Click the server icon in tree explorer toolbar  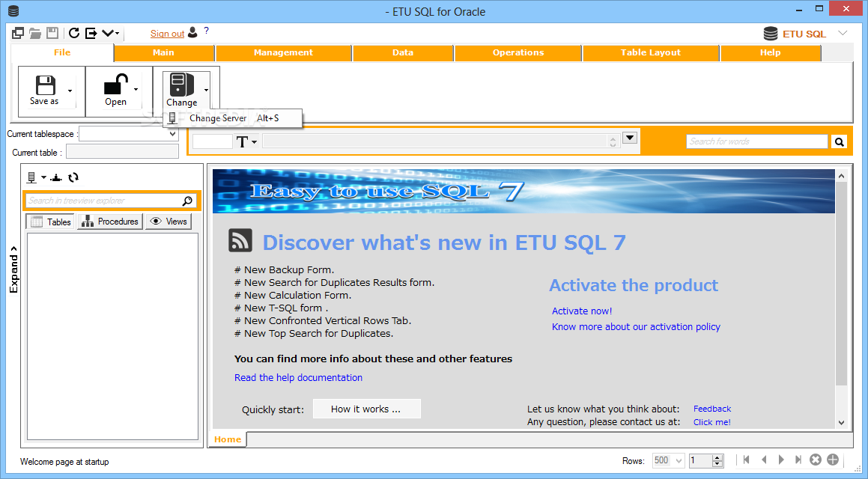coord(31,177)
